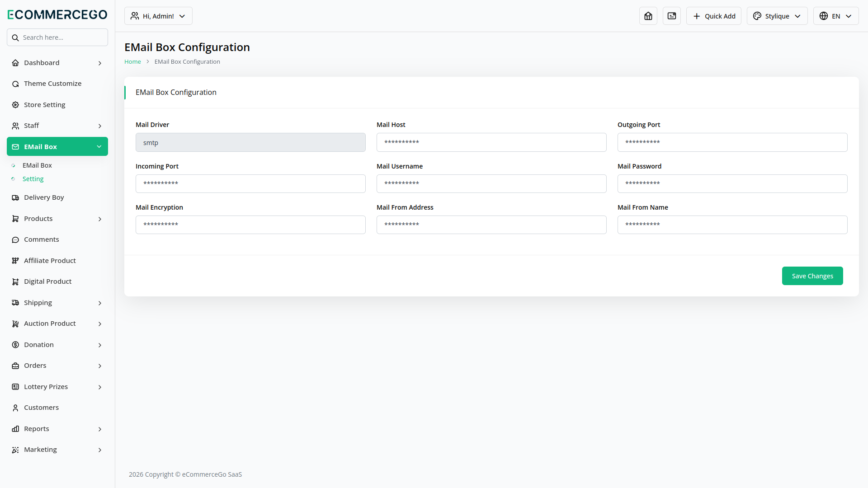Open the storefront home icon in header
868x488 pixels.
[648, 16]
